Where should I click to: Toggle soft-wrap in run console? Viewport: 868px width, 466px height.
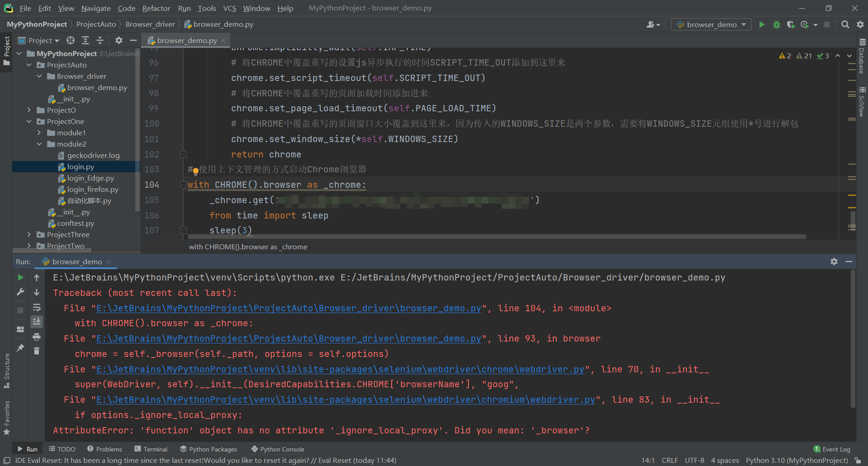[x=37, y=308]
